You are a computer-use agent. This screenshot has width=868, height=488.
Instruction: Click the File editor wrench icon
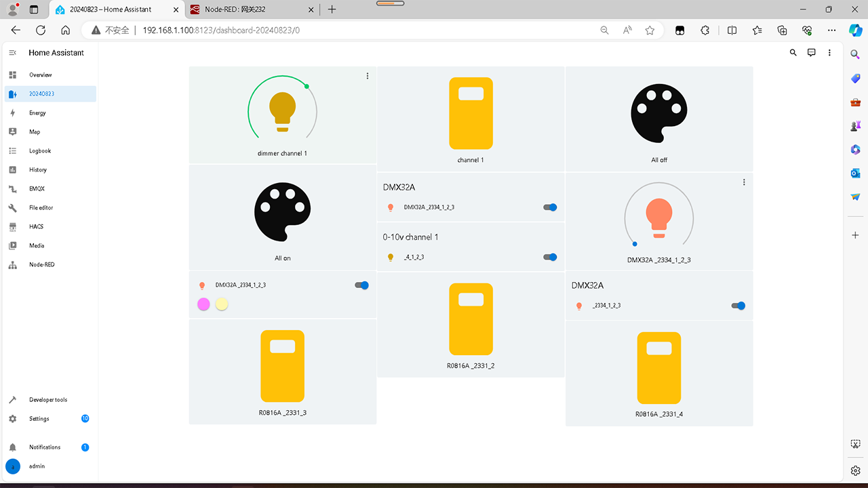point(12,207)
